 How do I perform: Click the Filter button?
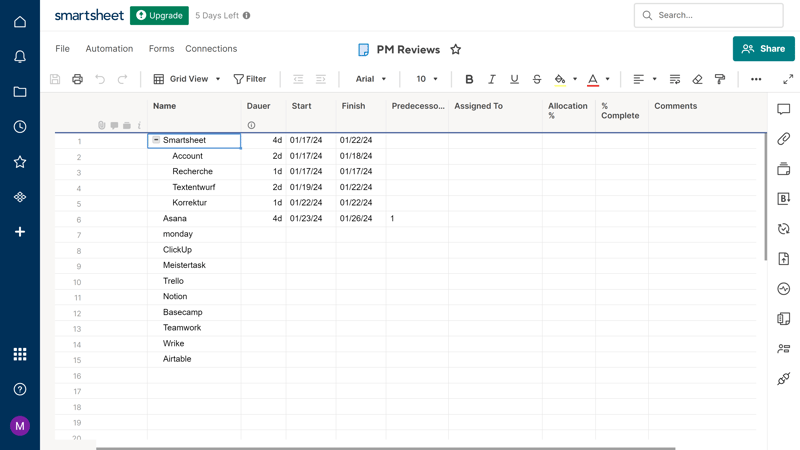(x=250, y=79)
